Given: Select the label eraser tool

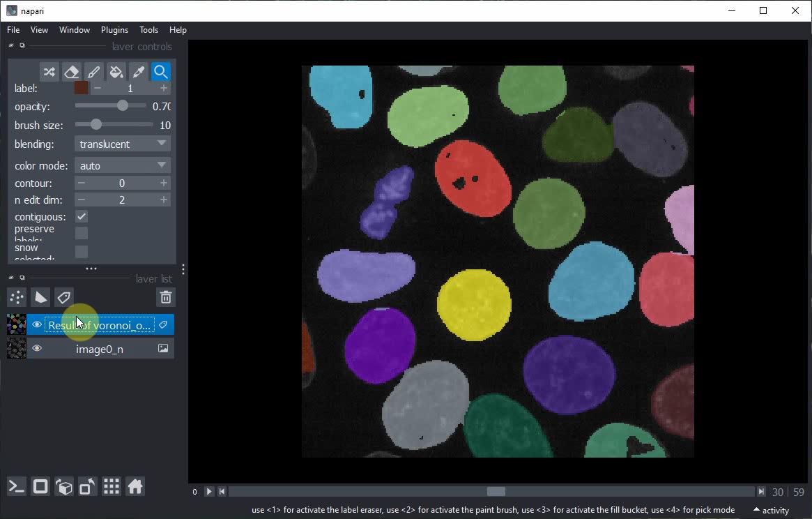Looking at the screenshot, I should click(x=71, y=72).
